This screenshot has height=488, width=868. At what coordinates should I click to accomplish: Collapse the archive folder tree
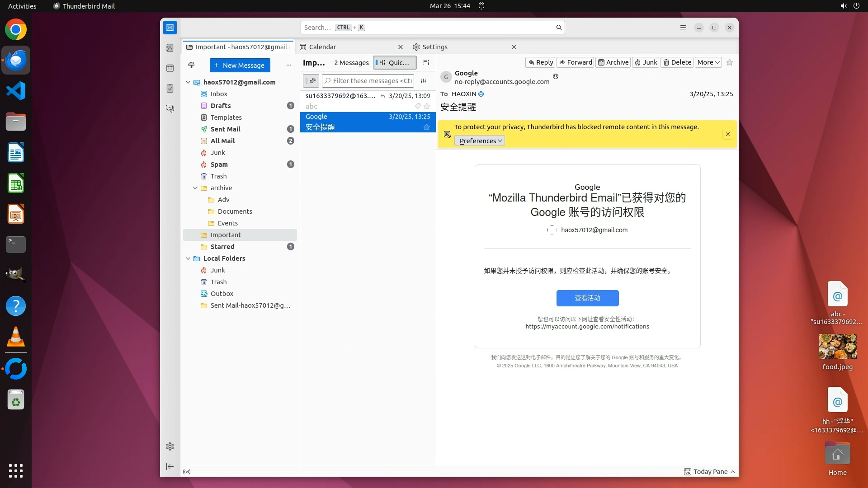pyautogui.click(x=195, y=188)
